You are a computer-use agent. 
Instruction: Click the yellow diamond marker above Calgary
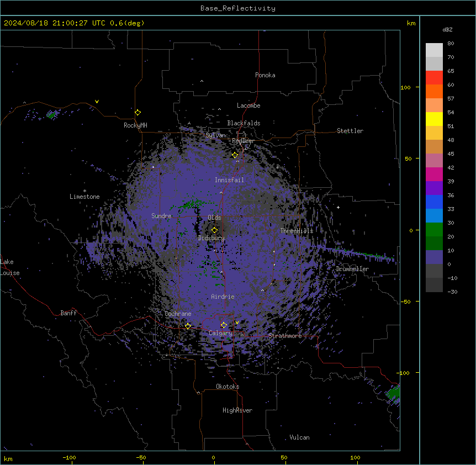click(x=224, y=325)
